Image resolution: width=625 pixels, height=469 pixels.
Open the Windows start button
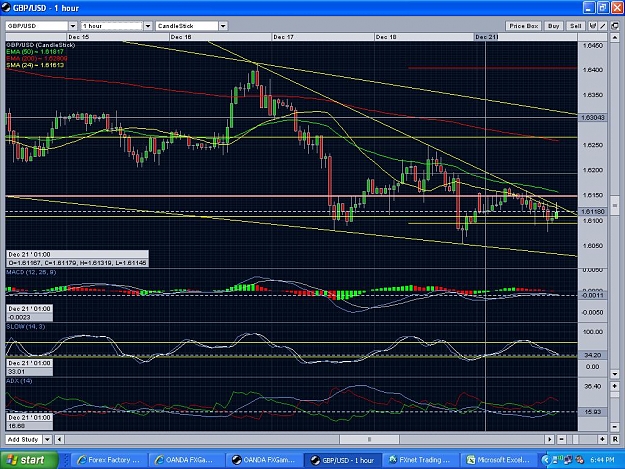(29, 460)
